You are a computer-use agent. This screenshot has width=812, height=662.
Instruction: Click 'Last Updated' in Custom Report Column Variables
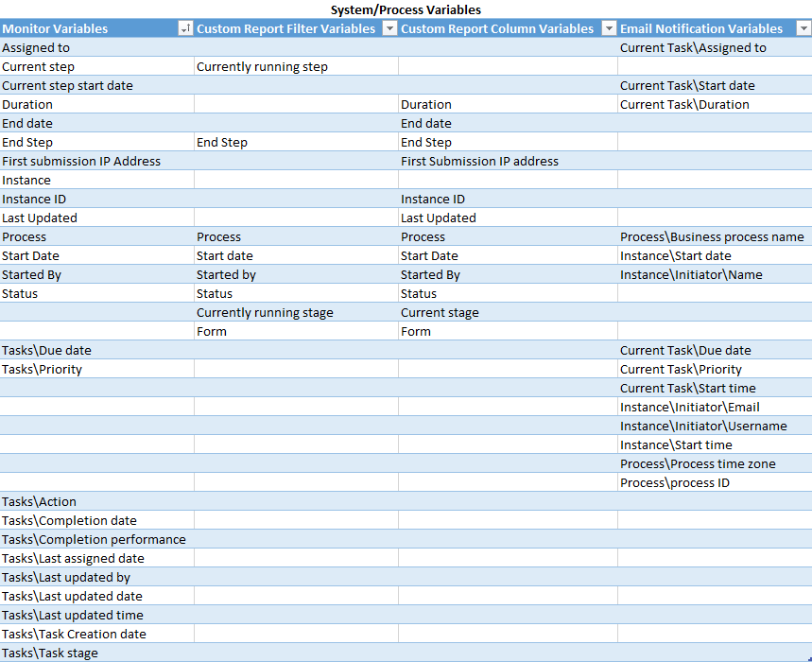pyautogui.click(x=508, y=218)
